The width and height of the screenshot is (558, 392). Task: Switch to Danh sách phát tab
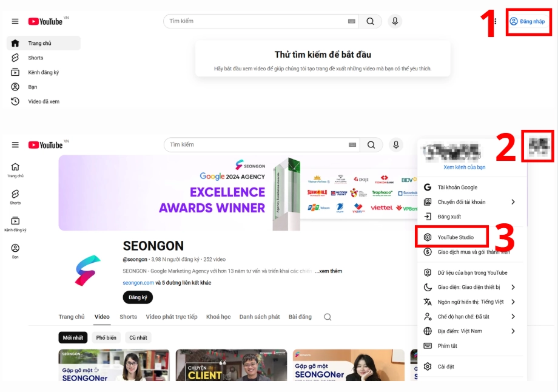click(x=260, y=317)
